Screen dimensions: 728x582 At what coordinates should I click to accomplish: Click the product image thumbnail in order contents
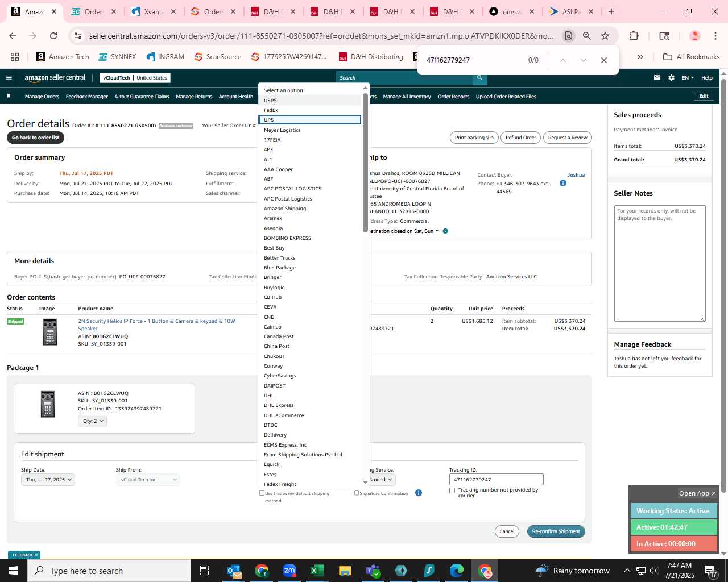pos(50,332)
